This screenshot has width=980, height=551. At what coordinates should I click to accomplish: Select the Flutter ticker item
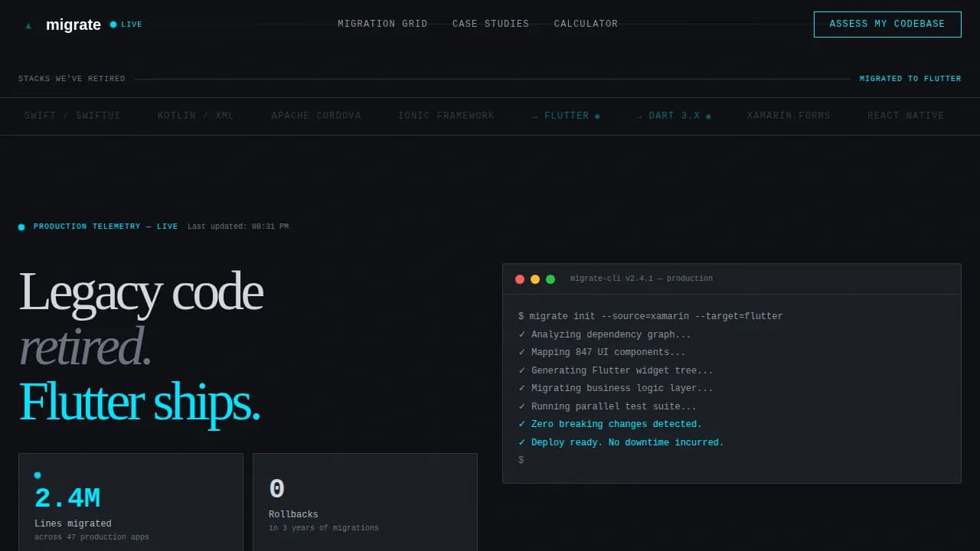click(566, 116)
